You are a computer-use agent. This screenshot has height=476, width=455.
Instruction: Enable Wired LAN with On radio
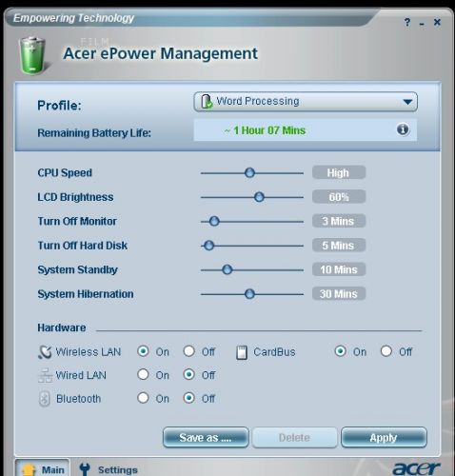tap(143, 374)
